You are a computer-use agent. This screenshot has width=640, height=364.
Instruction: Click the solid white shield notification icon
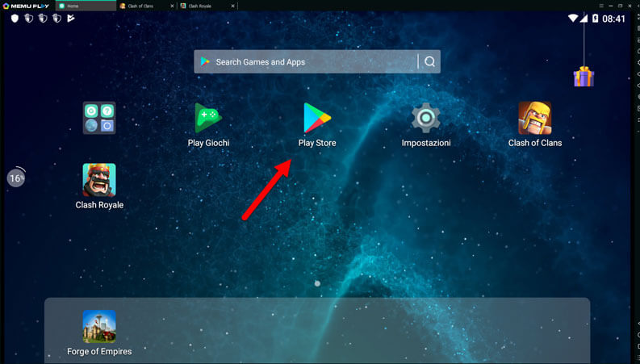pos(15,19)
